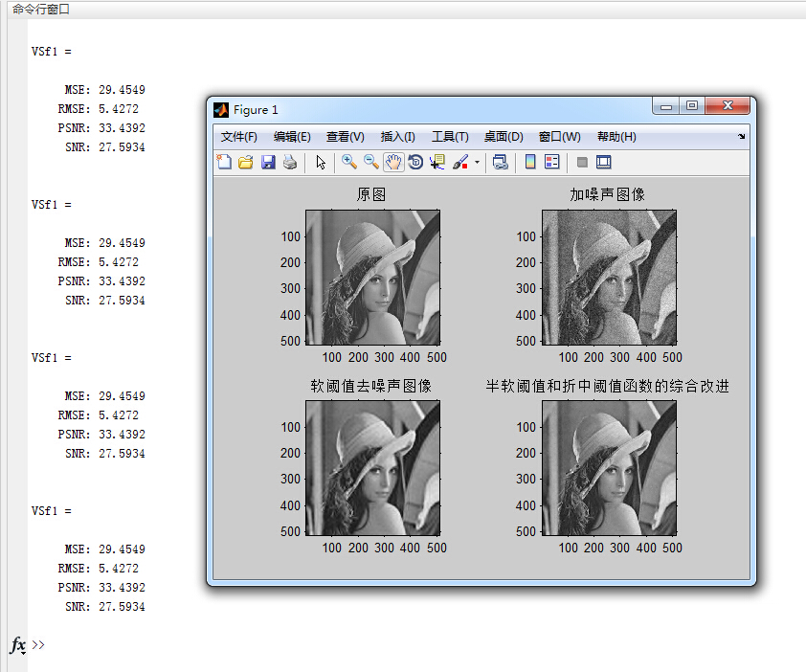Dock the figure using the menu bar arrow

click(741, 136)
